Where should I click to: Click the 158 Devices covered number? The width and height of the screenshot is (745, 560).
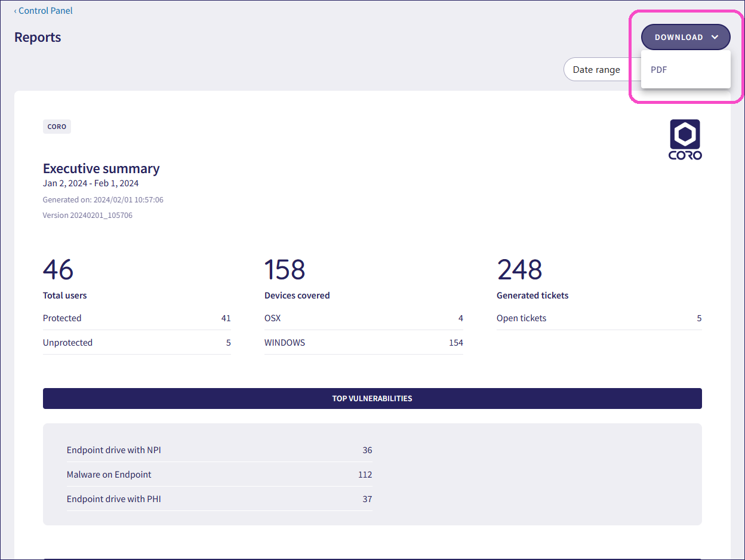click(x=285, y=270)
